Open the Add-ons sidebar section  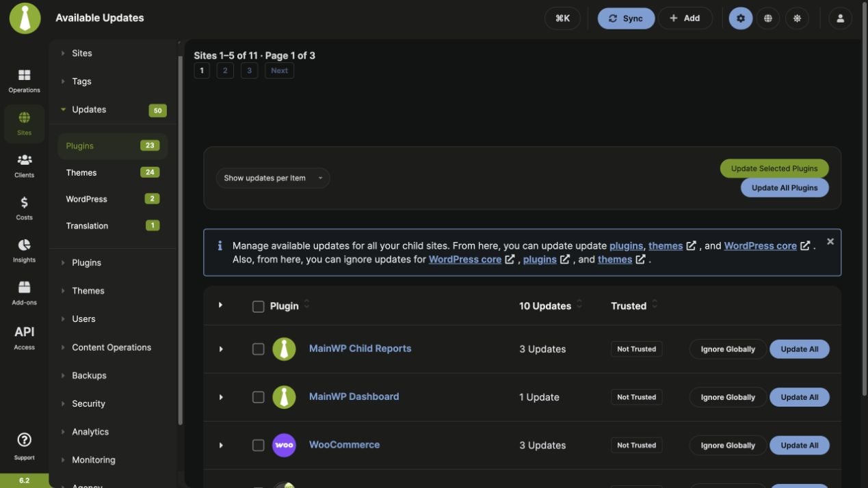click(x=24, y=293)
